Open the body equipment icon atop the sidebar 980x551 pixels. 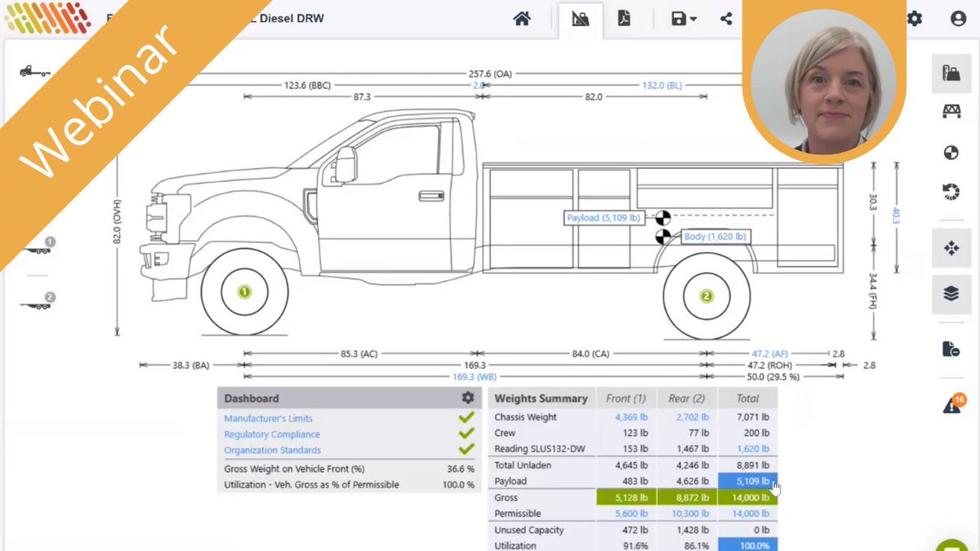click(950, 72)
